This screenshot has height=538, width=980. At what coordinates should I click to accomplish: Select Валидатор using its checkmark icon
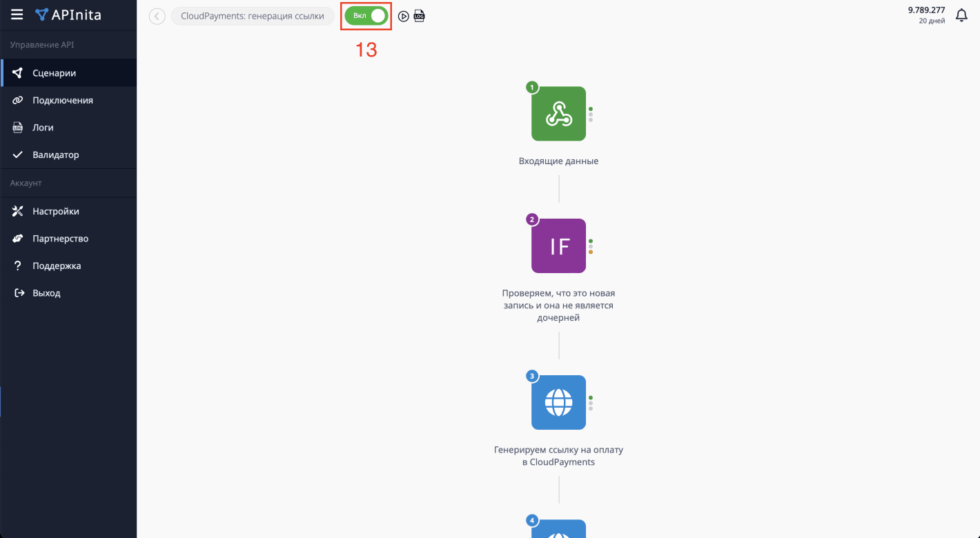[55, 155]
